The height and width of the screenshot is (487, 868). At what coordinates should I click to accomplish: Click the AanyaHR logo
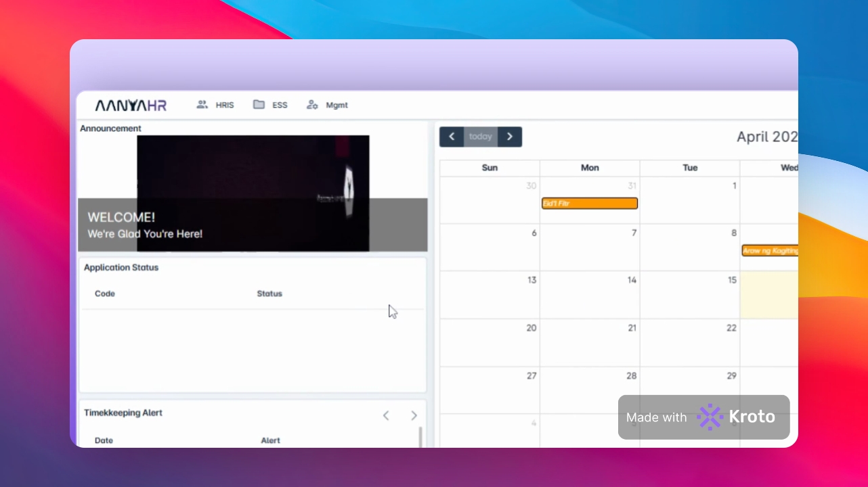131,106
